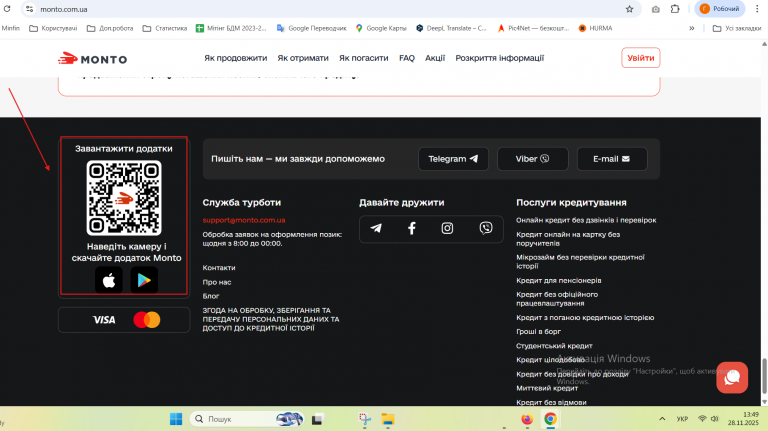Reload the page in Chrome

[x=7, y=9]
